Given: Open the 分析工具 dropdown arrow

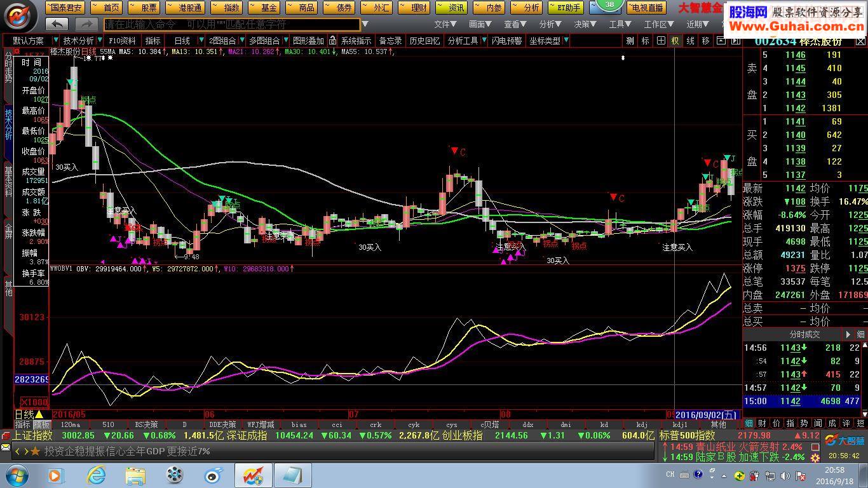Looking at the screenshot, I should pos(484,41).
